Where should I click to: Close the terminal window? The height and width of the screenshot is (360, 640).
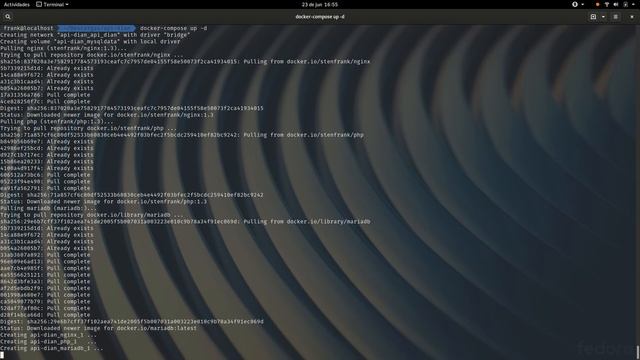(x=632, y=17)
